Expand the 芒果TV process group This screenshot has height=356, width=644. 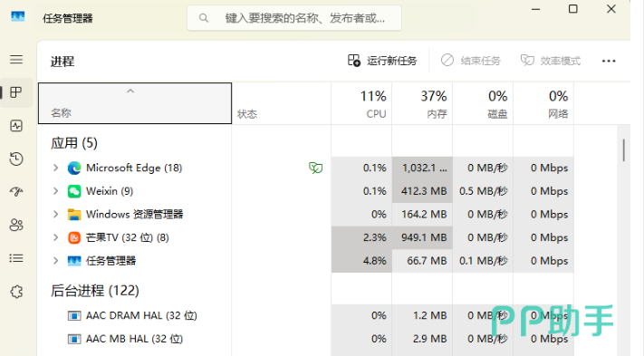tap(55, 237)
